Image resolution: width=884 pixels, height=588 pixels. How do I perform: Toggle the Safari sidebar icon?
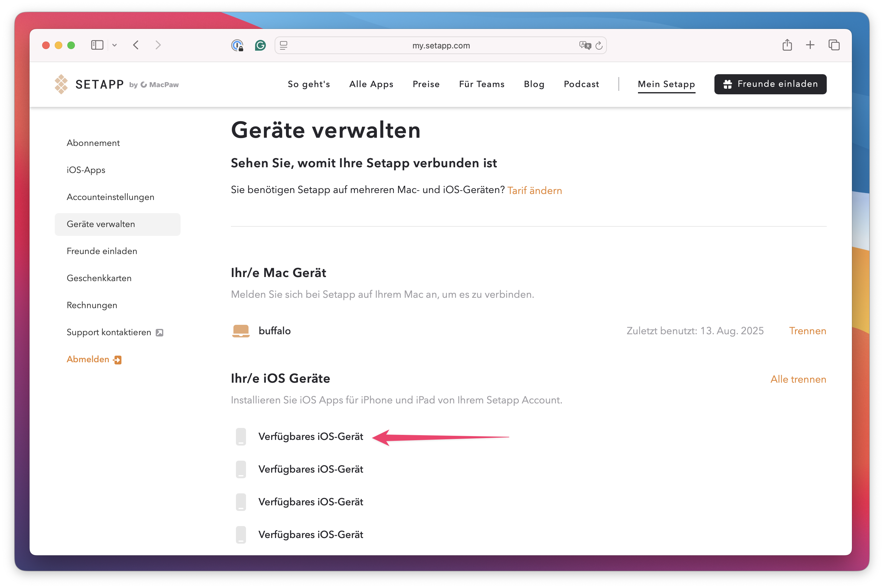97,45
